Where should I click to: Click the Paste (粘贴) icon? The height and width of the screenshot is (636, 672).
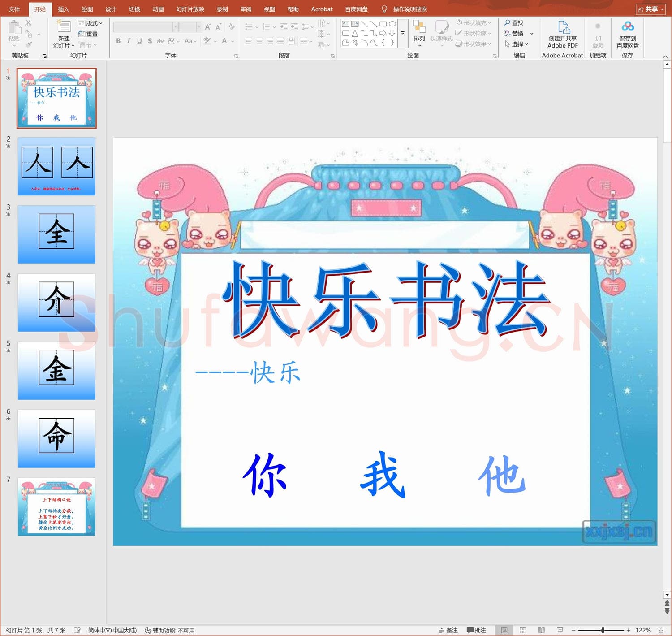click(14, 28)
